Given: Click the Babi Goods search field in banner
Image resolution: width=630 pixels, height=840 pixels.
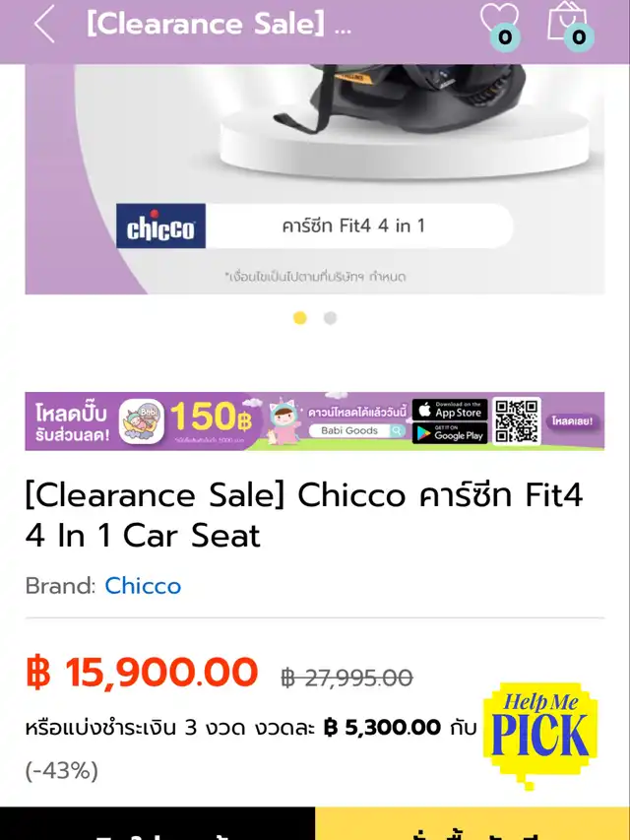Looking at the screenshot, I should click(356, 430).
